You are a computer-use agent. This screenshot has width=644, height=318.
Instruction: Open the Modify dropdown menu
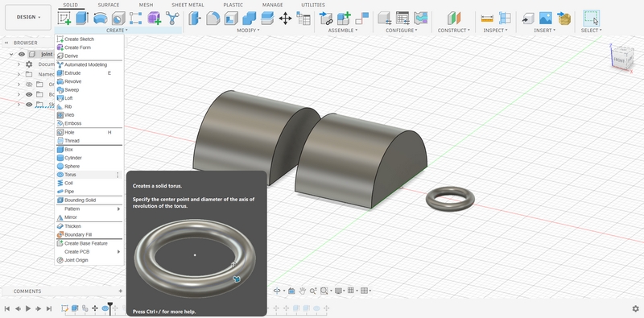point(248,31)
